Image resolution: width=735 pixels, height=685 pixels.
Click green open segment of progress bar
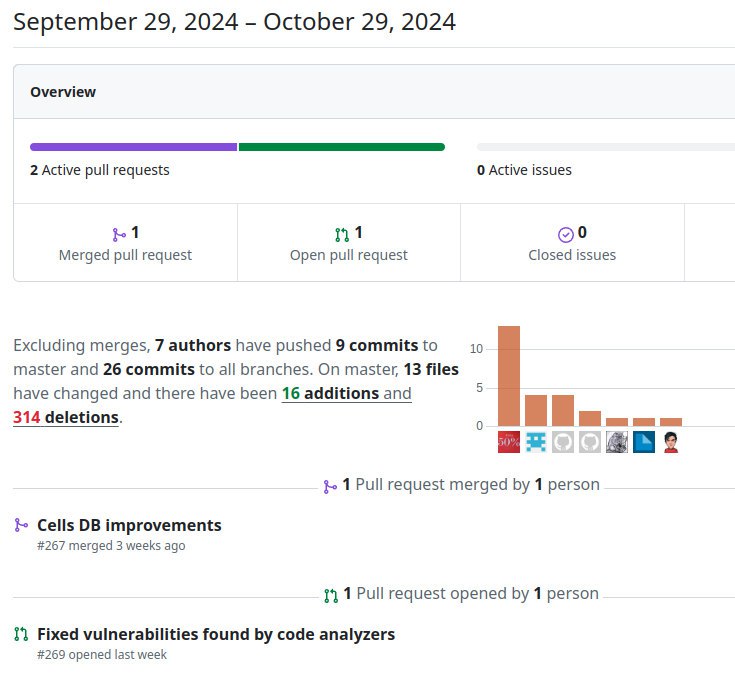[x=341, y=147]
